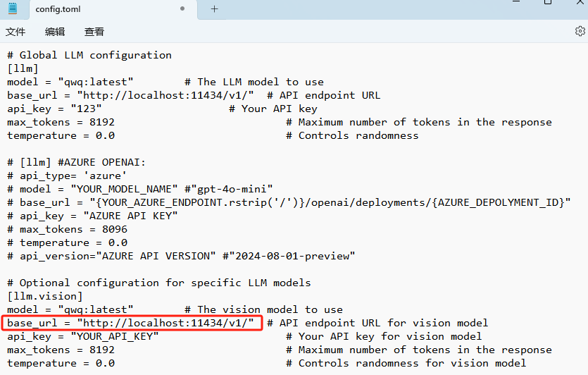Open the 文件 menu

pyautogui.click(x=15, y=32)
